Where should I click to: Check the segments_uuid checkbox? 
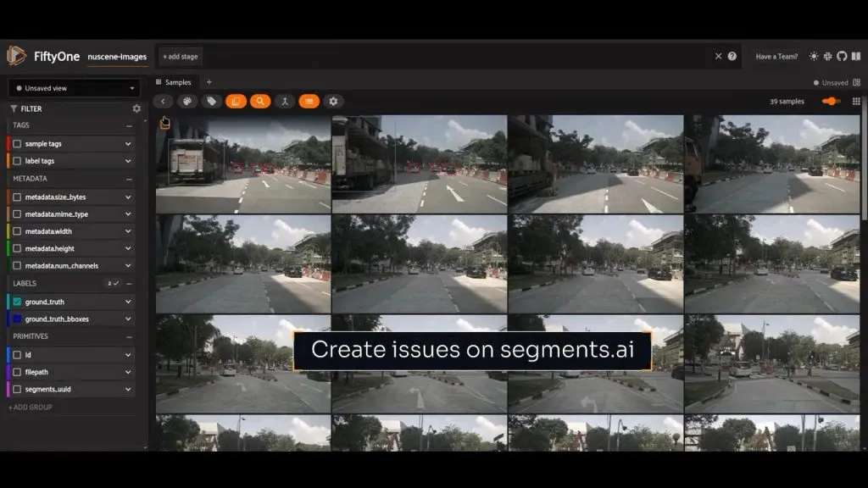[17, 389]
